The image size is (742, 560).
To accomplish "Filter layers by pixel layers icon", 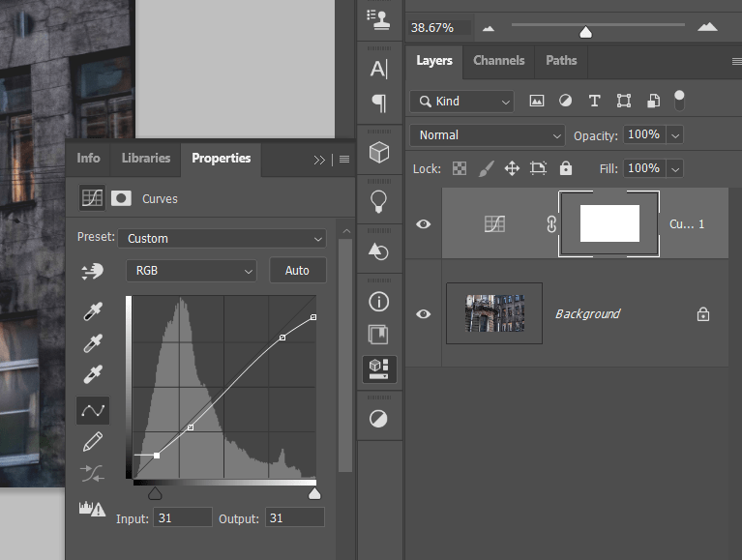I will 537,101.
